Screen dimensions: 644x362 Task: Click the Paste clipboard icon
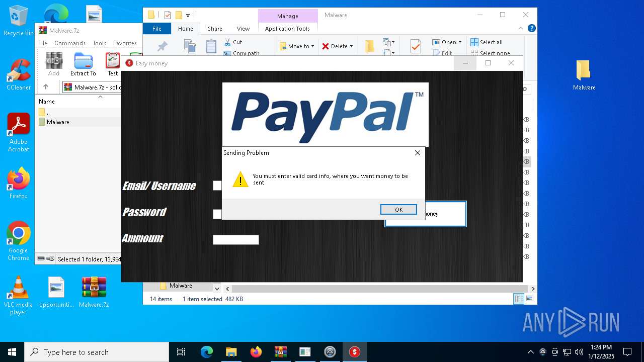point(211,46)
